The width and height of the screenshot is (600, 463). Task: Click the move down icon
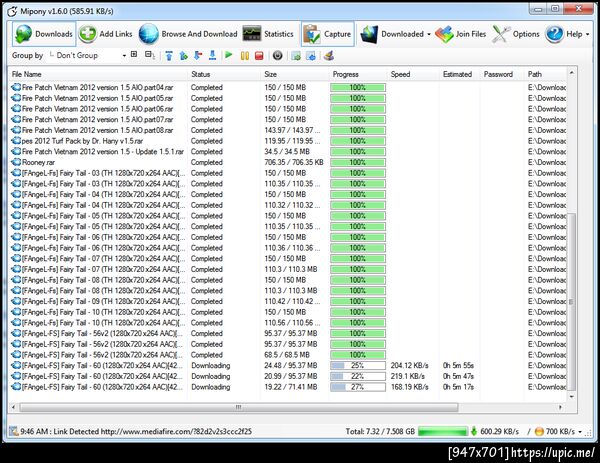[x=198, y=56]
